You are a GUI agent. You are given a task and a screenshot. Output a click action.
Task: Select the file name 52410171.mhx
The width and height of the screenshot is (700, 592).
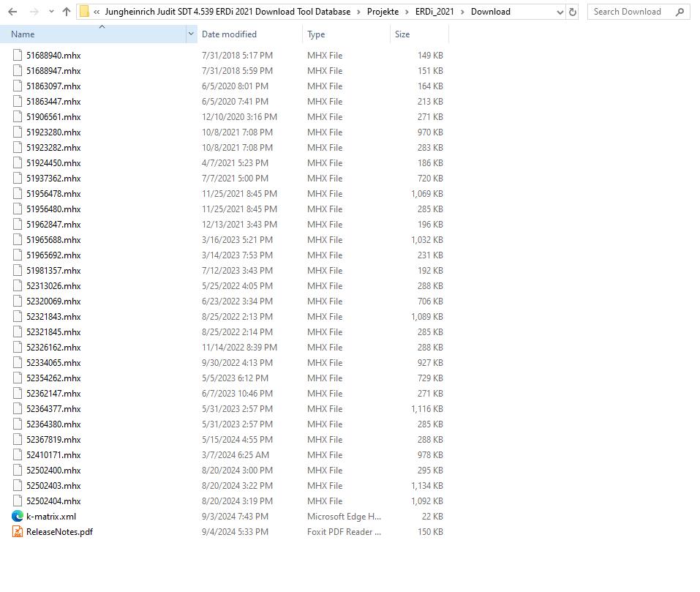(x=53, y=454)
